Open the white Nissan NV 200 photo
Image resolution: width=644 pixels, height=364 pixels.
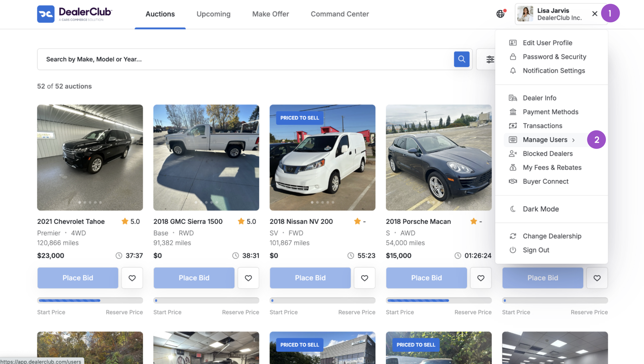[x=322, y=157]
